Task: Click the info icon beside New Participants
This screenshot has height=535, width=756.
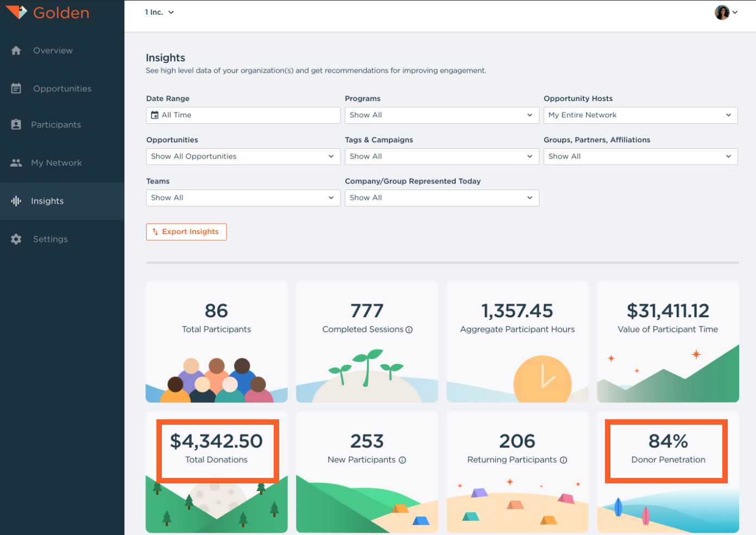Action: 402,460
